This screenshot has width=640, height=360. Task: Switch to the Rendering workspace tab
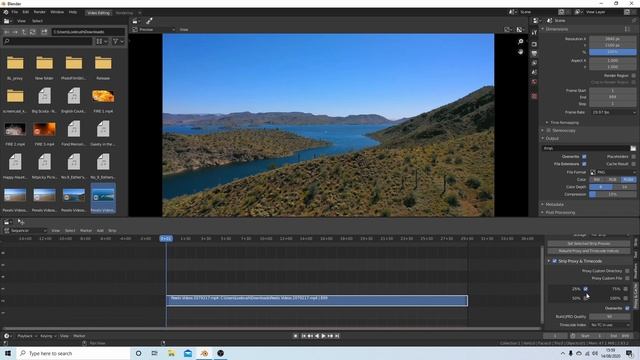coord(124,13)
